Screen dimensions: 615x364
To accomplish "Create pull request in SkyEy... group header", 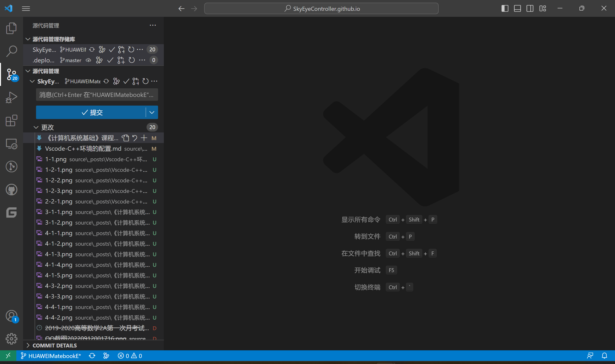I will (135, 81).
